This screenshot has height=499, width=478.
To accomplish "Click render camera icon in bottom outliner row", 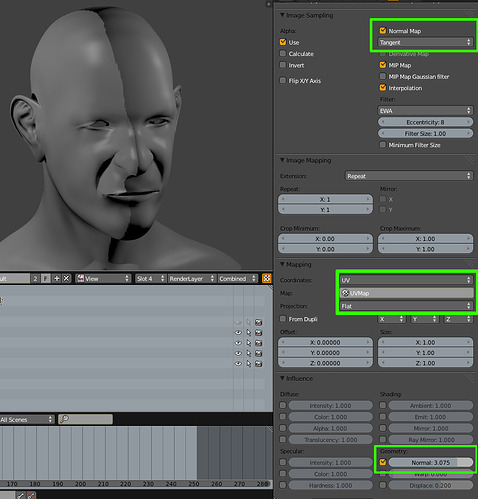I will coord(258,364).
